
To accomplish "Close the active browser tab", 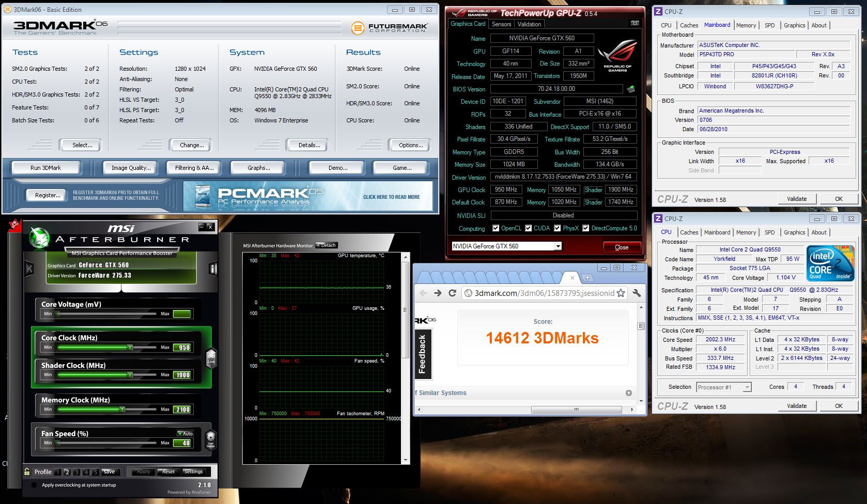I will [572, 277].
